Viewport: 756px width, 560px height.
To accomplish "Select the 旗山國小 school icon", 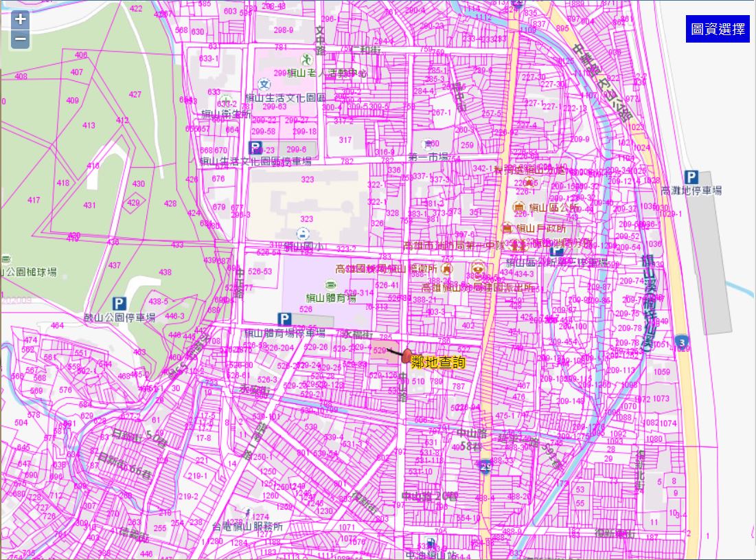I will (303, 234).
